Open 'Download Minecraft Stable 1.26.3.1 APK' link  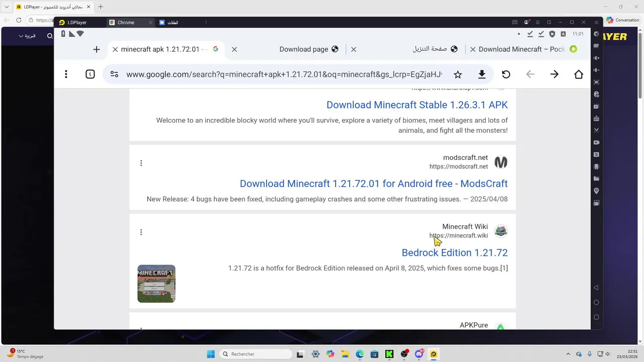(x=417, y=105)
